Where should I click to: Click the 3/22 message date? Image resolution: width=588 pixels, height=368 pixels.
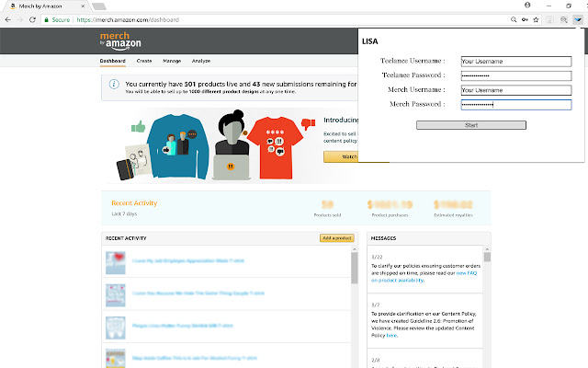(x=377, y=257)
